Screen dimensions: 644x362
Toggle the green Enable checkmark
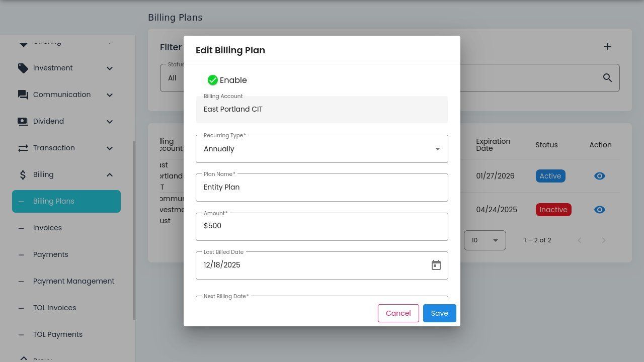point(213,80)
